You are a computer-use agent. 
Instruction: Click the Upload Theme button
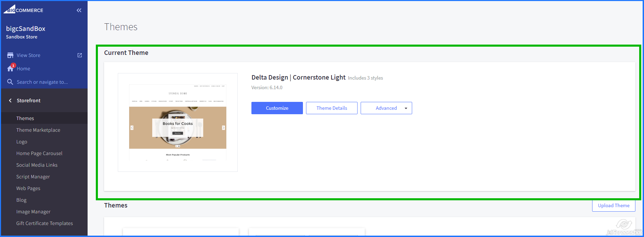tap(613, 205)
